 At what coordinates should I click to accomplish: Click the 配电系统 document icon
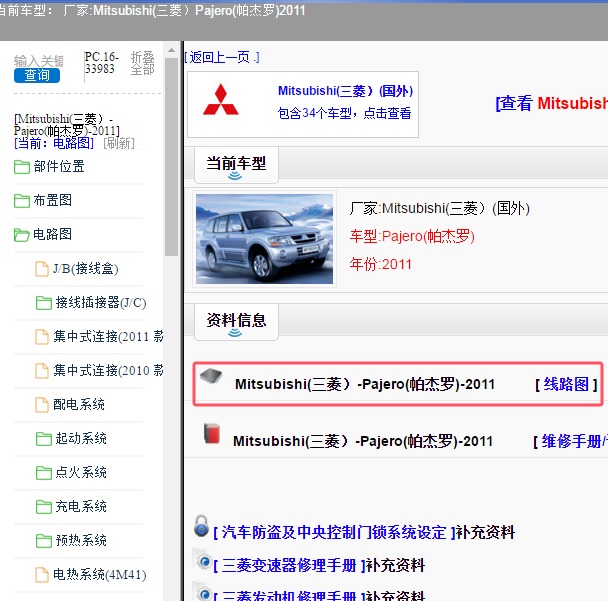42,405
